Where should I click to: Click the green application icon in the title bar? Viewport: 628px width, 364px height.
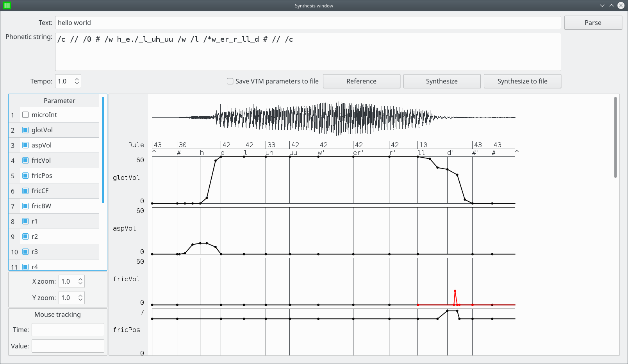click(x=7, y=5)
